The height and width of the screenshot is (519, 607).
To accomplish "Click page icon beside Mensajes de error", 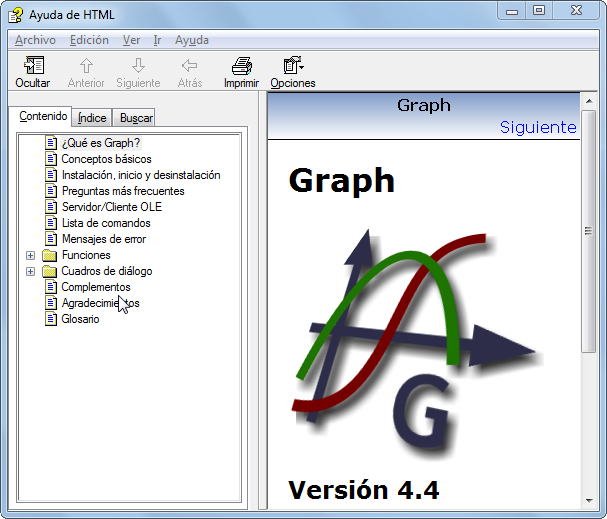I will pyautogui.click(x=51, y=239).
